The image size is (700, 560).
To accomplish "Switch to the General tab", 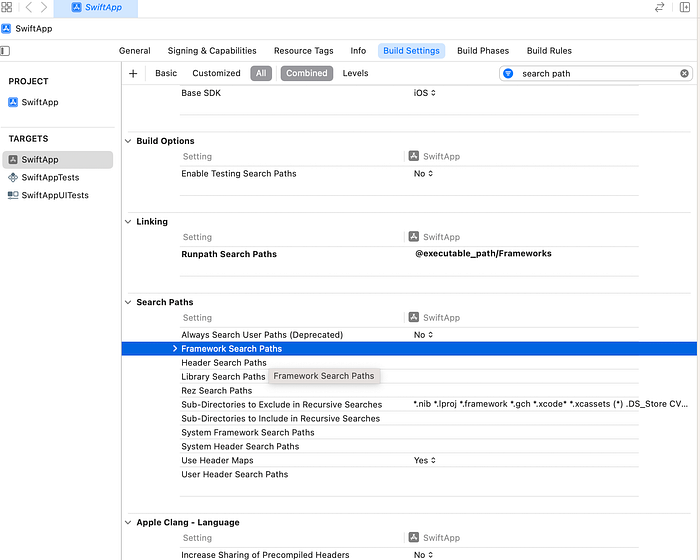I will pyautogui.click(x=134, y=51).
